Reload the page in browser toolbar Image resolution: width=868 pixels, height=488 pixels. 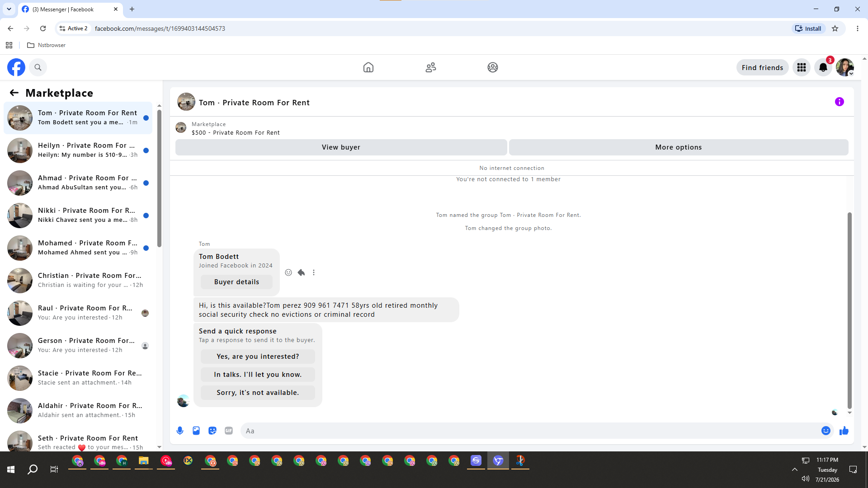43,28
